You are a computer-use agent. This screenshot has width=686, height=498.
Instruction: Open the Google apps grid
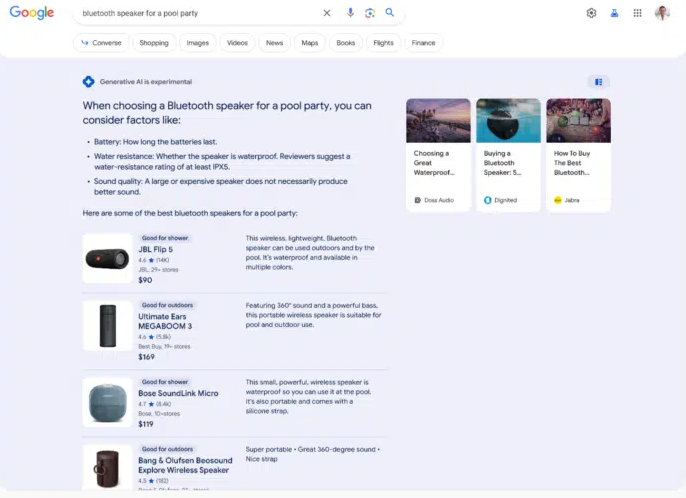(x=638, y=13)
